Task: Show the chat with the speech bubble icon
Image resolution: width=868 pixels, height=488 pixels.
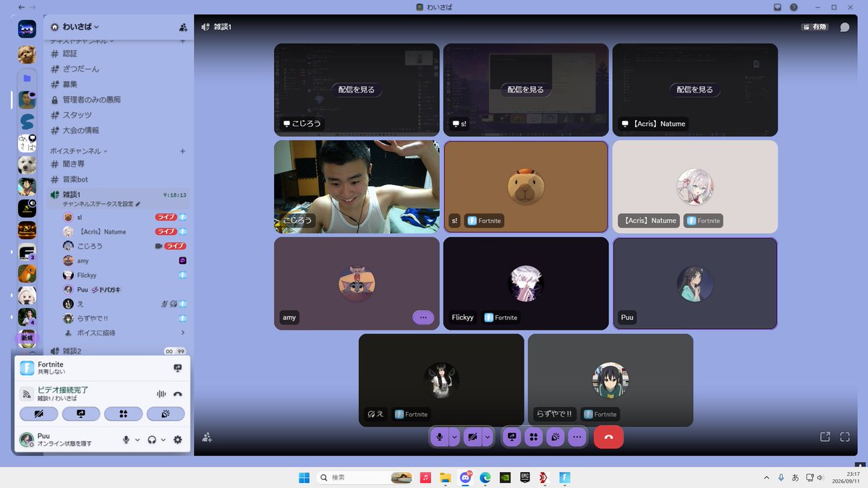Action: click(845, 27)
